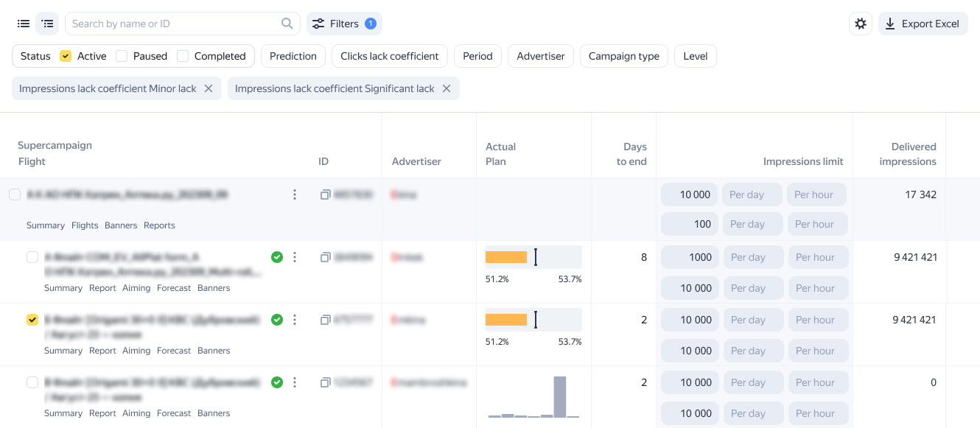This screenshot has height=428, width=980.
Task: Select checkbox of the last flight row
Action: (x=32, y=382)
